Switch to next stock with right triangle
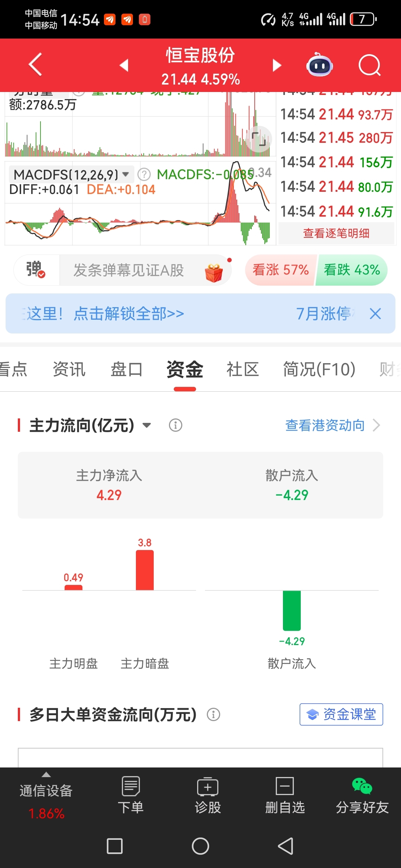 277,65
